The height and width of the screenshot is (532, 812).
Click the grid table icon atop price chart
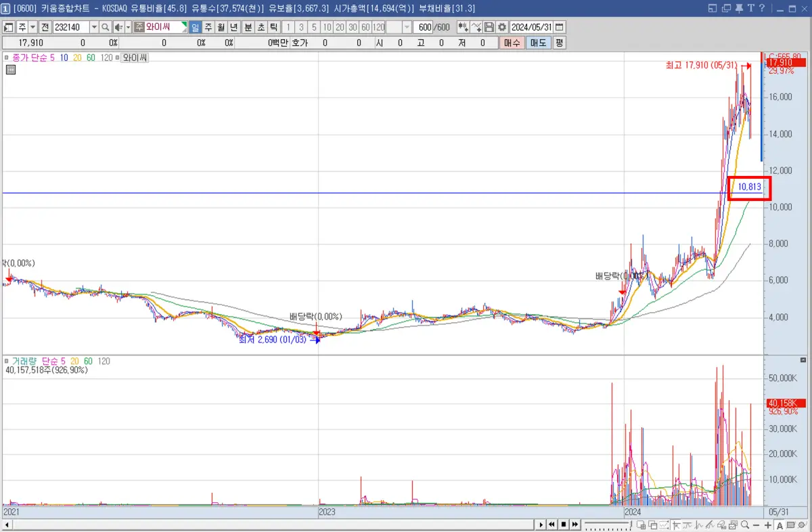click(11, 69)
